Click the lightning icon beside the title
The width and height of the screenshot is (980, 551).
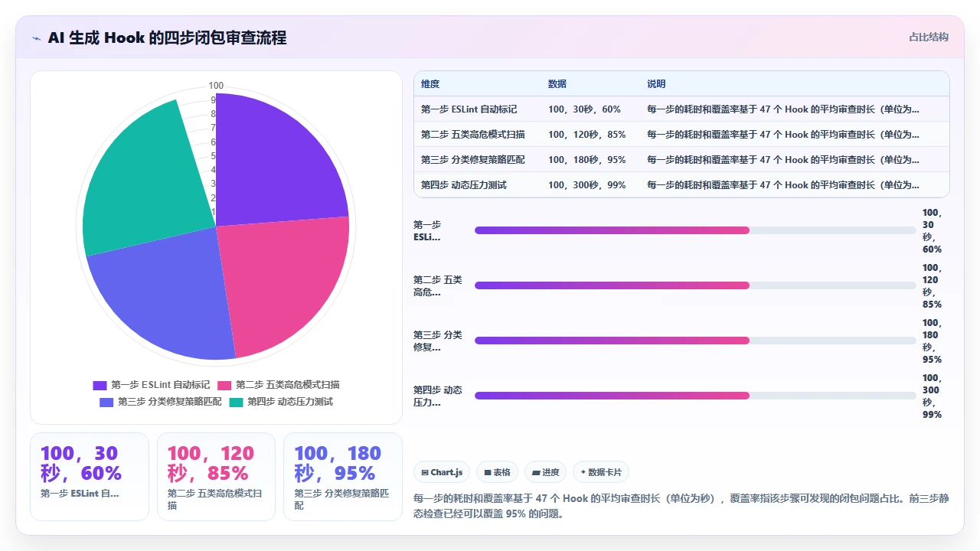pos(37,38)
